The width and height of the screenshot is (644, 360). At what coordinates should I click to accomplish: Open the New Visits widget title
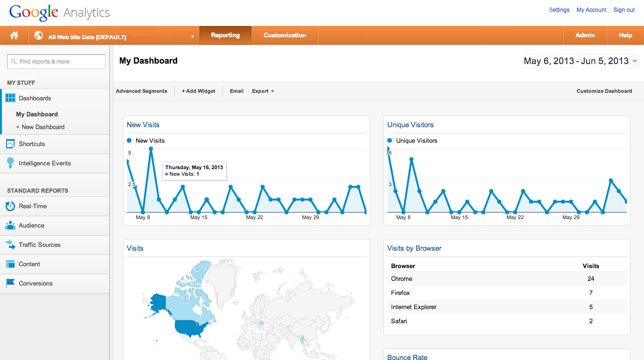[x=143, y=125]
